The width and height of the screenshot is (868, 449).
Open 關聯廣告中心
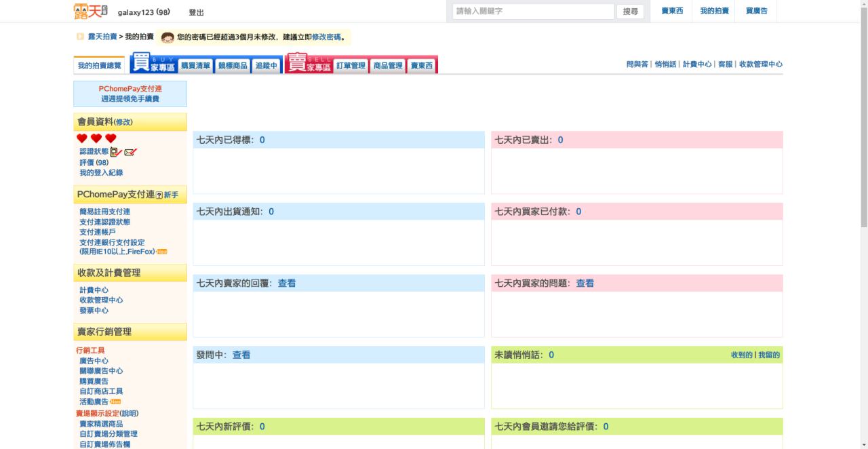(x=101, y=371)
